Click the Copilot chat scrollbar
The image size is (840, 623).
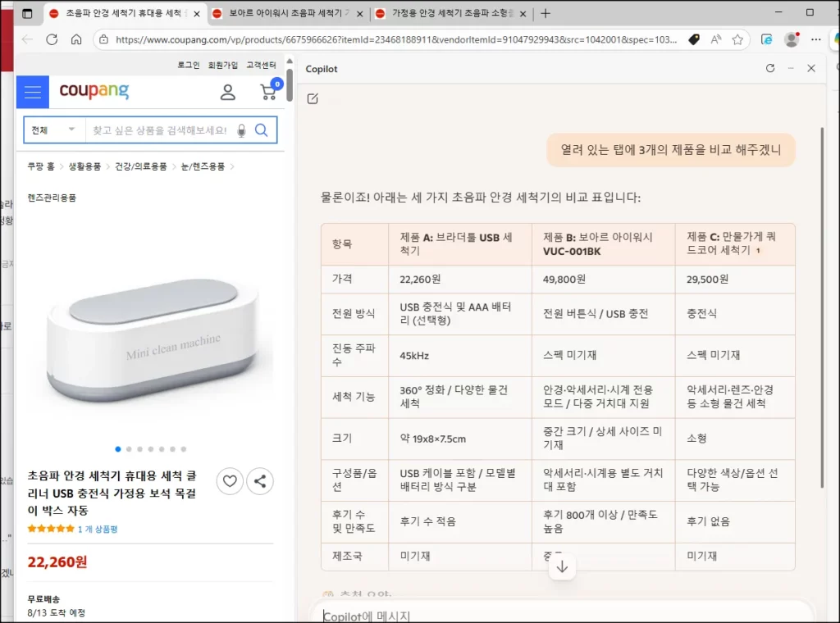click(x=822, y=307)
